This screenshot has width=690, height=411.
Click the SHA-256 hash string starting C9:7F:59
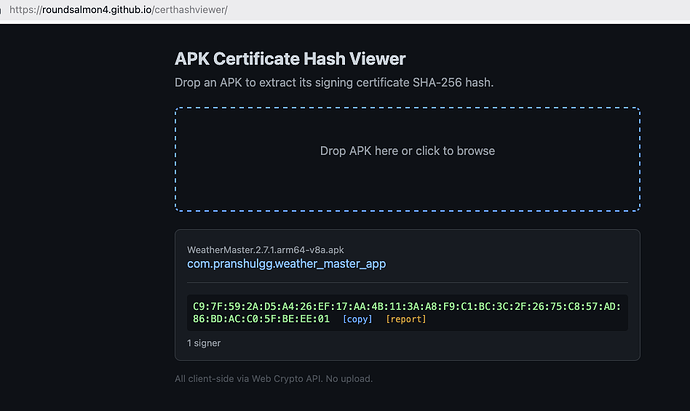pos(407,312)
